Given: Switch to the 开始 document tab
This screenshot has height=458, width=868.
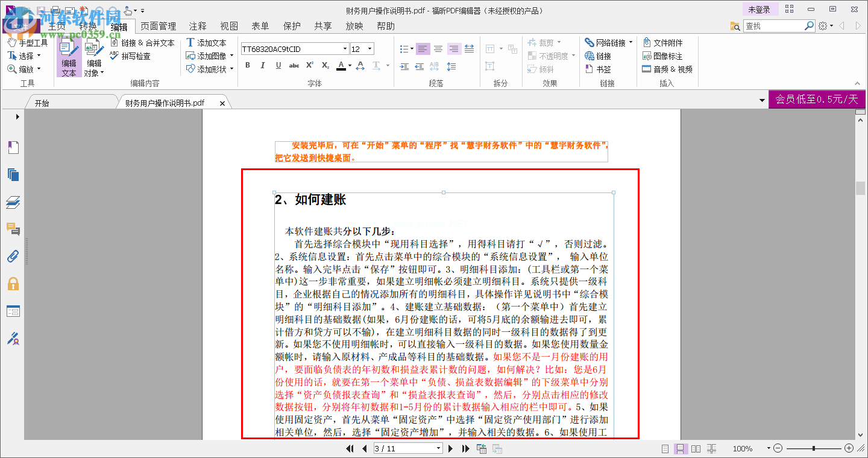Looking at the screenshot, I should (42, 103).
